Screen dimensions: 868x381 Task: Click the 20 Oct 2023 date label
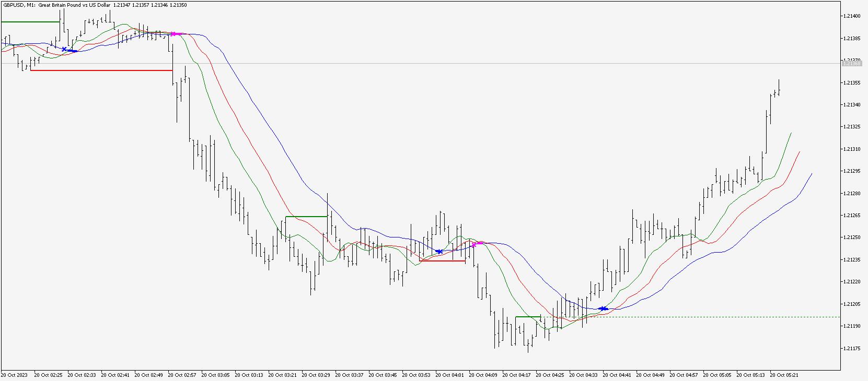coord(15,375)
